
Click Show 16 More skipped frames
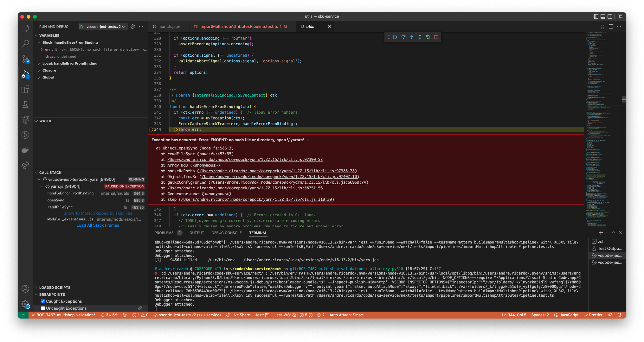[98, 213]
